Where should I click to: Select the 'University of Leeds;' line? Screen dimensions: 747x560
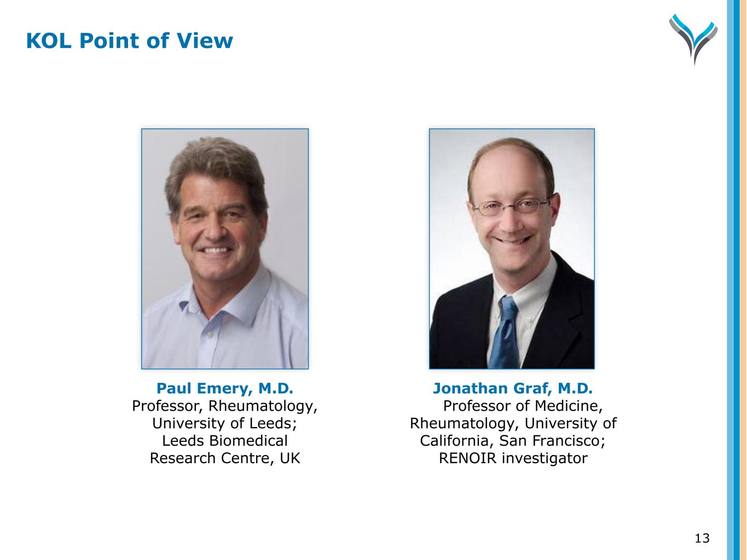[x=225, y=424]
